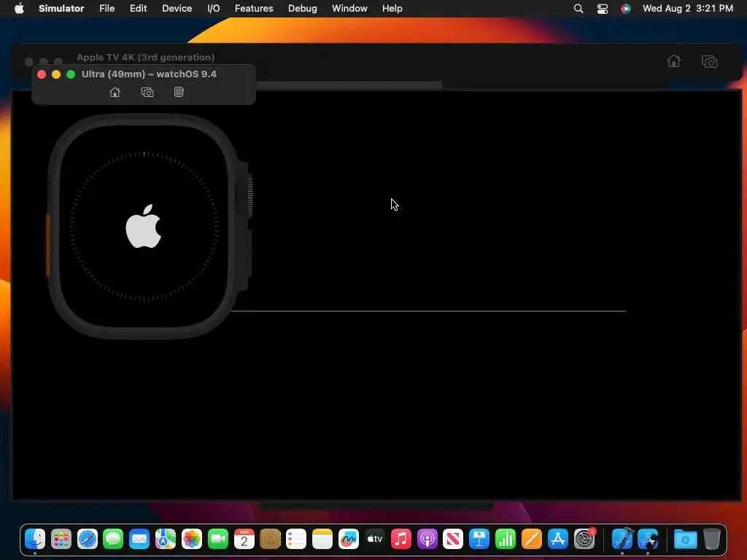Screen dimensions: 747x560
Task: Click the Home icon in the Apple TV window
Action: 673,61
